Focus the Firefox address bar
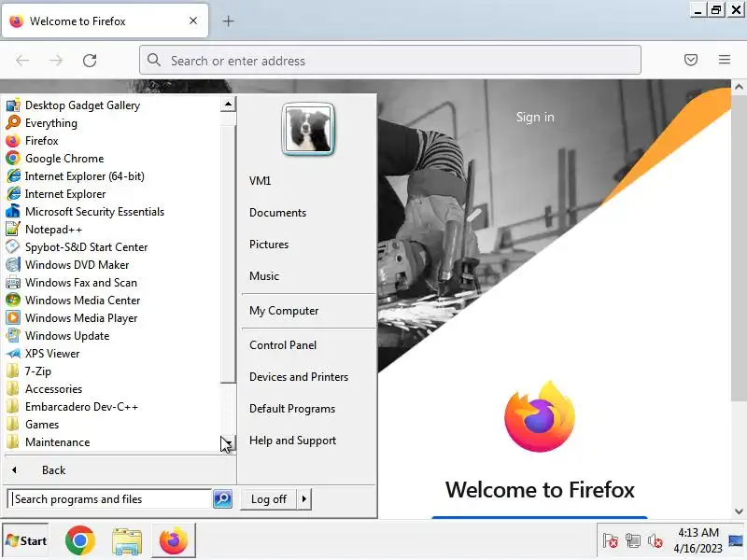747x560 pixels. pos(389,60)
